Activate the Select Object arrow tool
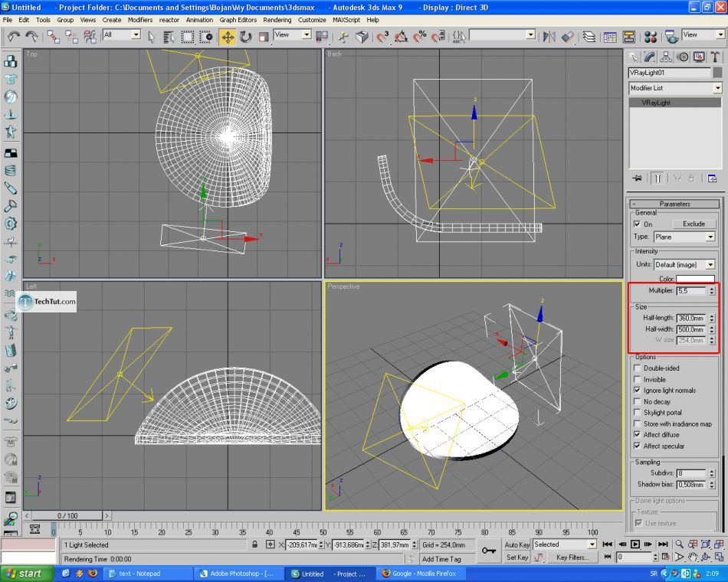Viewport: 728px width, 582px height. [x=152, y=37]
